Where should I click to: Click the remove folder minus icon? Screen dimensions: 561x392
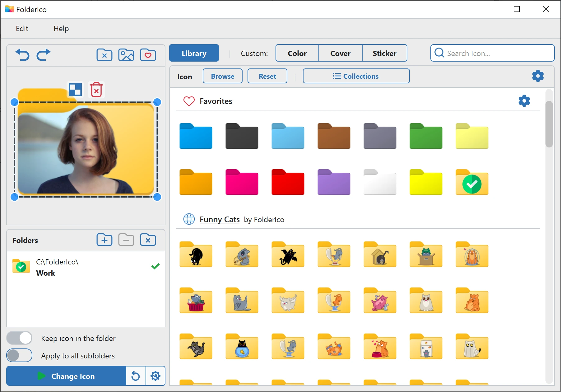pyautogui.click(x=126, y=240)
